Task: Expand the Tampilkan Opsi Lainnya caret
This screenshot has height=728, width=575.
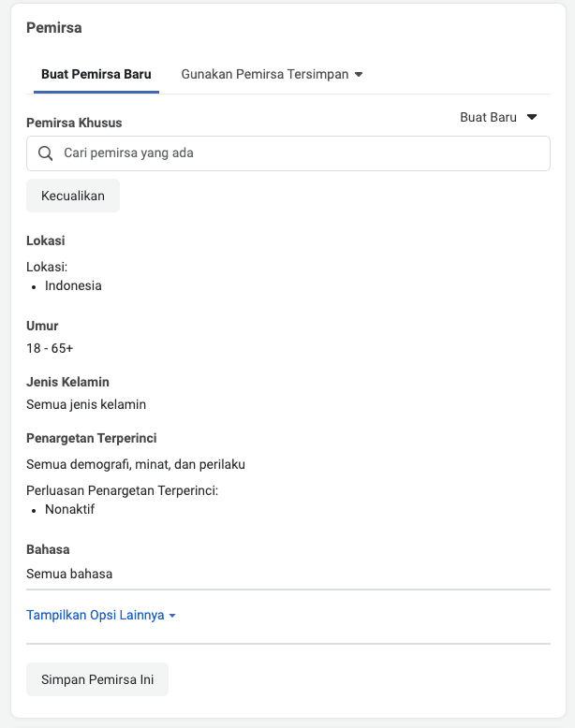Action: coord(172,616)
